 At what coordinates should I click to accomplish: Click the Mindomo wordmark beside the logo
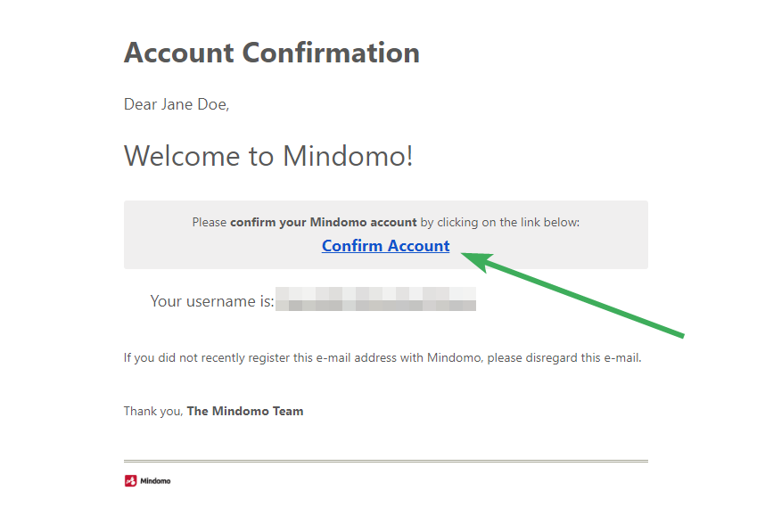click(155, 481)
